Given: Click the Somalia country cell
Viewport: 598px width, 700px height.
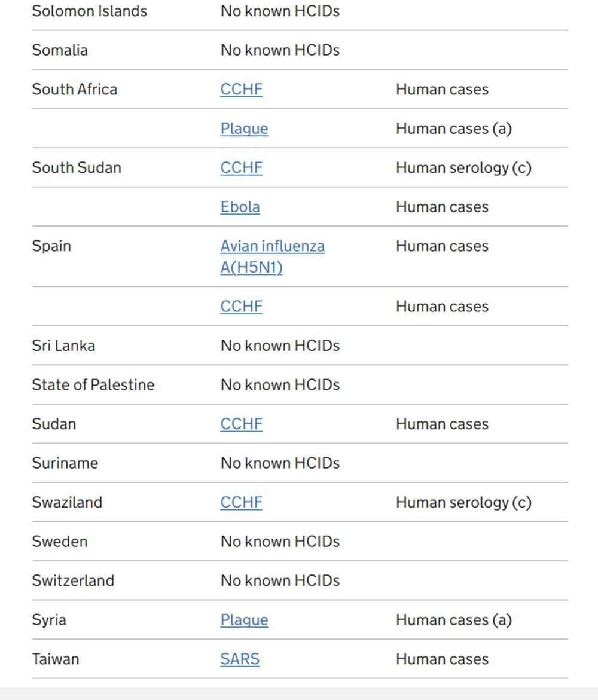Looking at the screenshot, I should coord(60,50).
